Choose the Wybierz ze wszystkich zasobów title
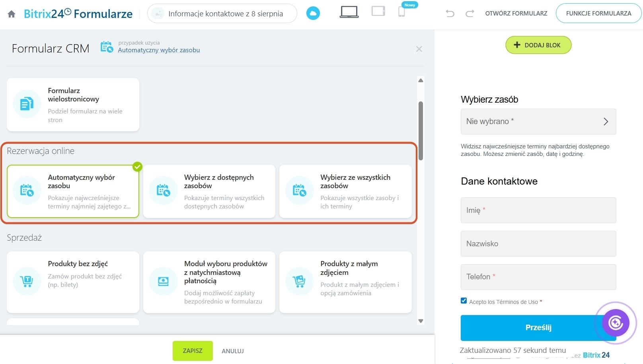 355,181
